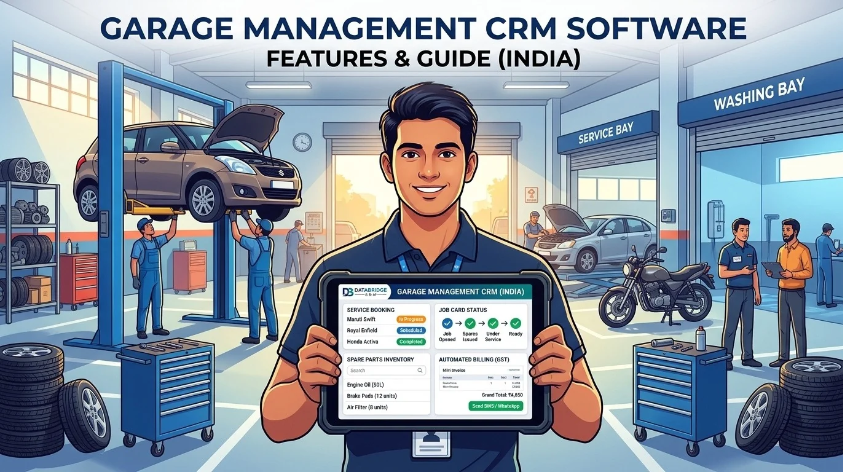The width and height of the screenshot is (843, 472).
Task: Open the Brake Pads (12 units) inventory item
Action: click(x=387, y=396)
